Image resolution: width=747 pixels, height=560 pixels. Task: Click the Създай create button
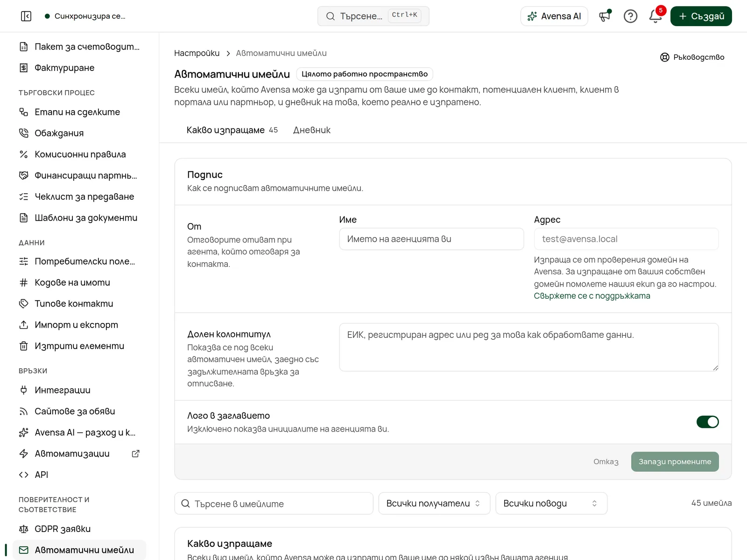(x=701, y=16)
